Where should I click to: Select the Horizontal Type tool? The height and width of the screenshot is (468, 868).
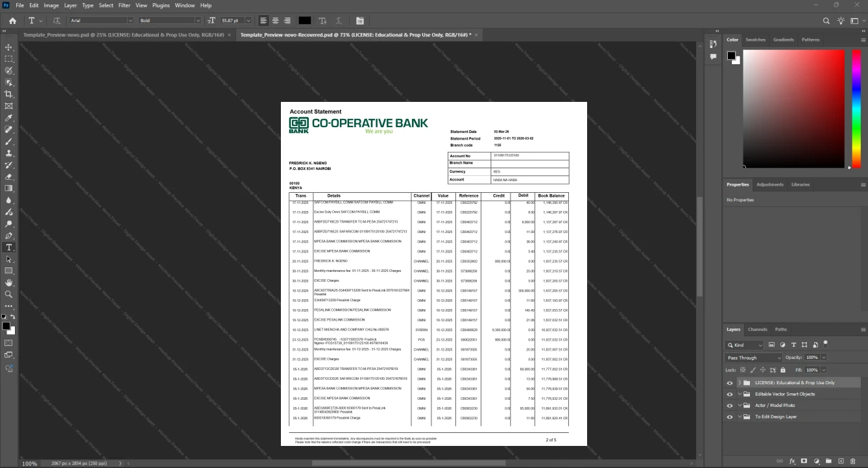pos(8,247)
